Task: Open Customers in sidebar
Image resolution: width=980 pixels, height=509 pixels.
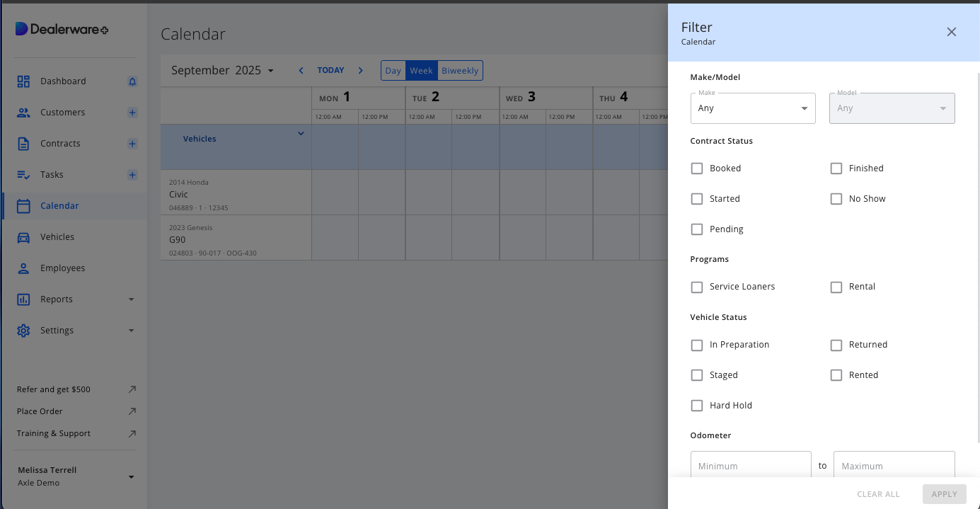Action: [x=62, y=113]
